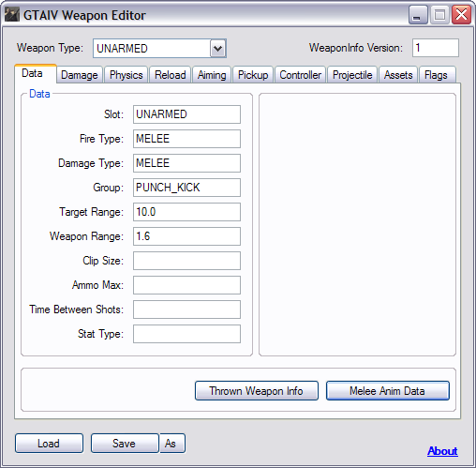Open the Flags tab
Image resolution: width=476 pixels, height=468 pixels.
(x=436, y=75)
